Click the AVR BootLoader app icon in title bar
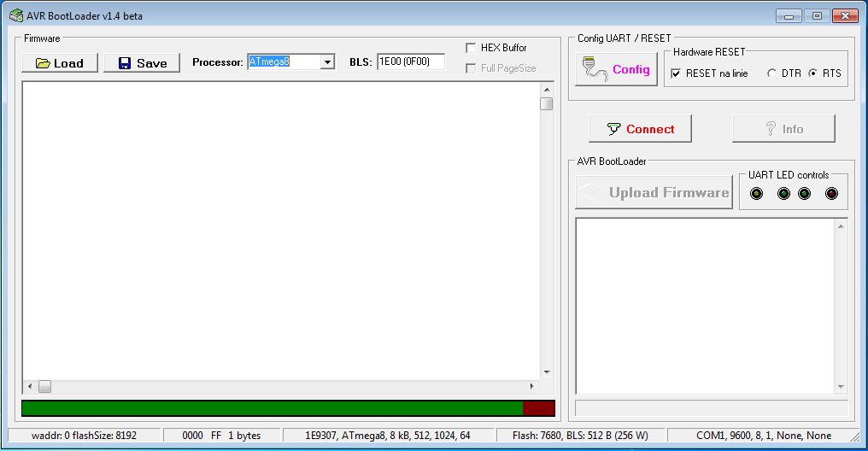 pyautogui.click(x=16, y=15)
